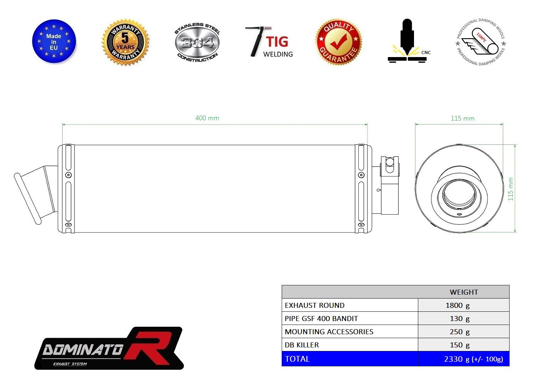Click the mounting clamp bracket on drawing
Screen dimensions: 542x392
click(389, 185)
